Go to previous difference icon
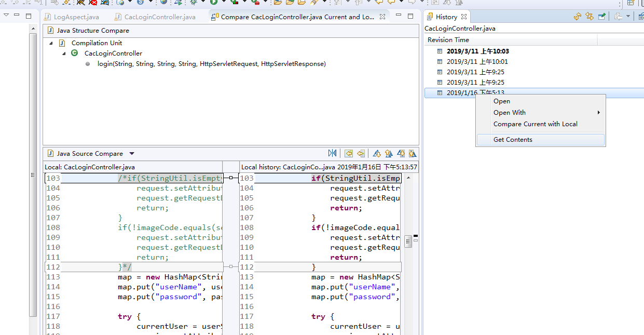This screenshot has width=644, height=335. tap(389, 153)
